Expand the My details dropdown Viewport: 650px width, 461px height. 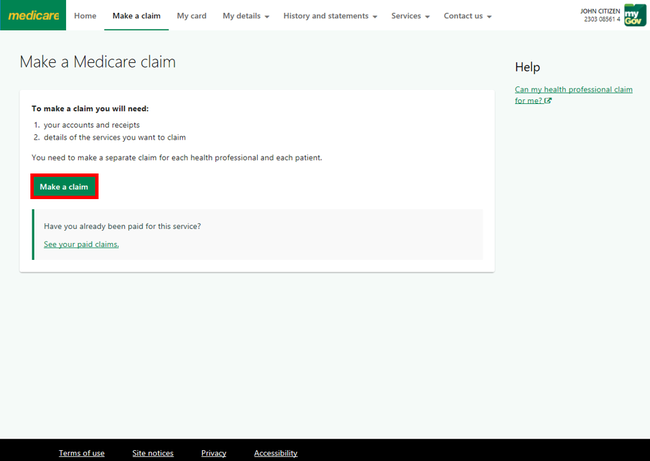tap(246, 16)
